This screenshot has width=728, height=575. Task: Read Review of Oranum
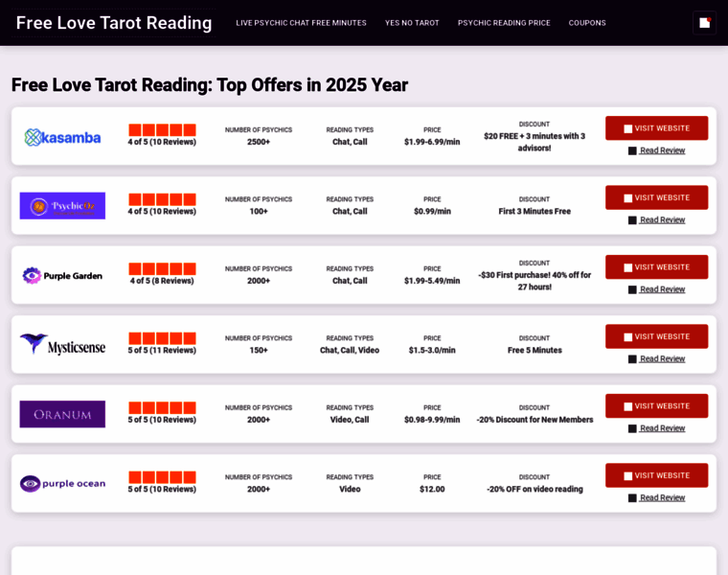[x=656, y=428]
